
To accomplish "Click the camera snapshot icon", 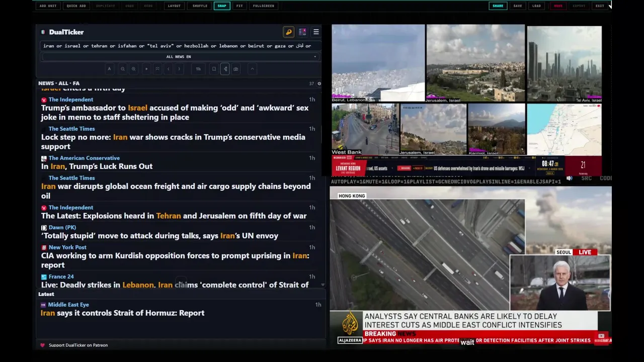I will (x=235, y=69).
